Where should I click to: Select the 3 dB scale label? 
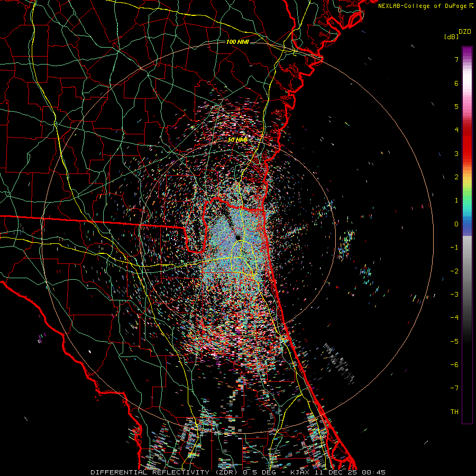coord(456,153)
